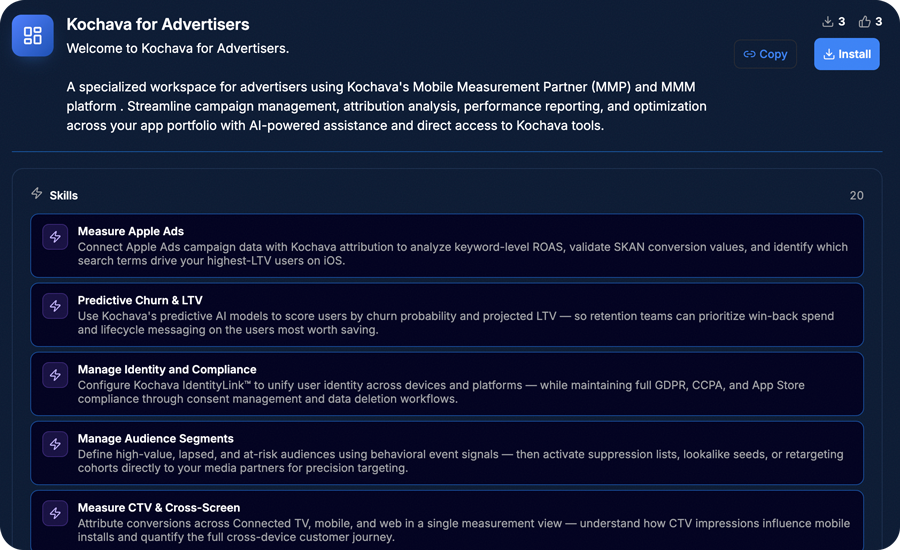Select the Manage Audience Segments skill title
This screenshot has width=900, height=550.
point(156,439)
